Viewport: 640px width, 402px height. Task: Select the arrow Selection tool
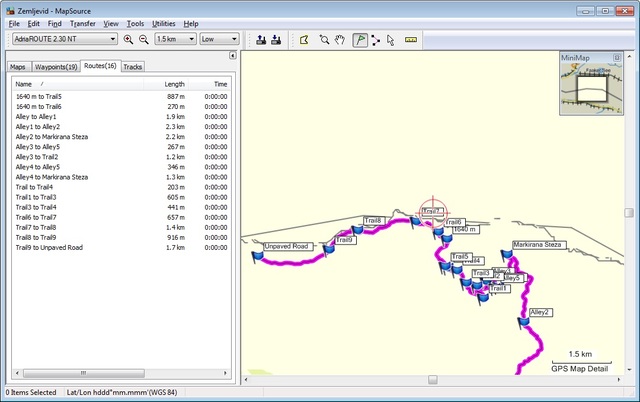391,40
